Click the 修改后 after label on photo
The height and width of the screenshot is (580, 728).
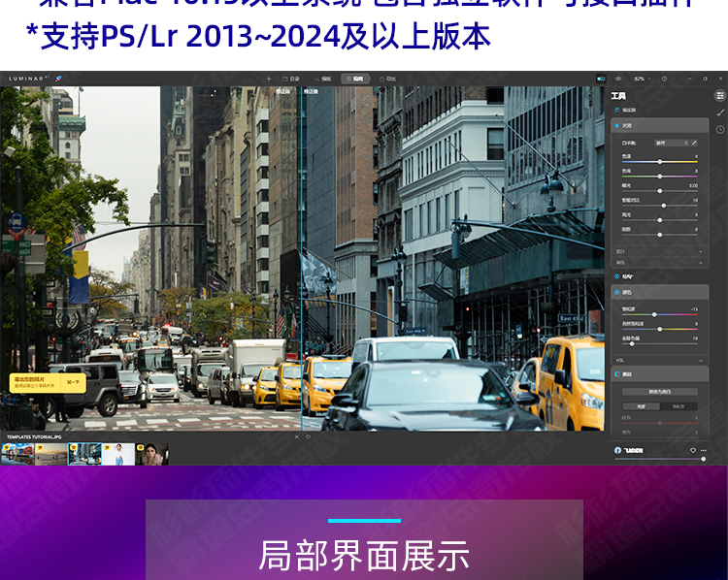pos(311,91)
